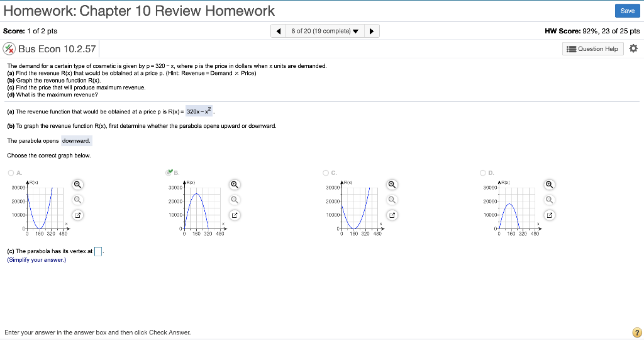
Task: Click 'Choose the correct graph below.' text
Action: click(x=49, y=156)
